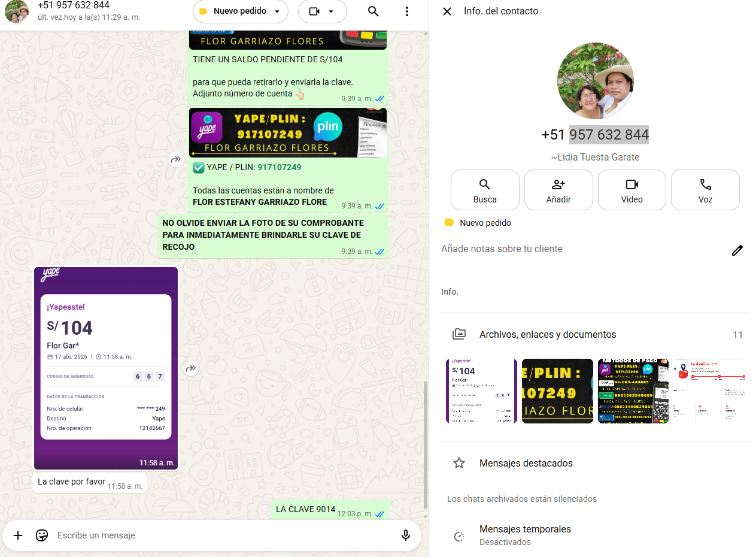Click the message input field
This screenshot has height=557, width=756.
point(221,535)
